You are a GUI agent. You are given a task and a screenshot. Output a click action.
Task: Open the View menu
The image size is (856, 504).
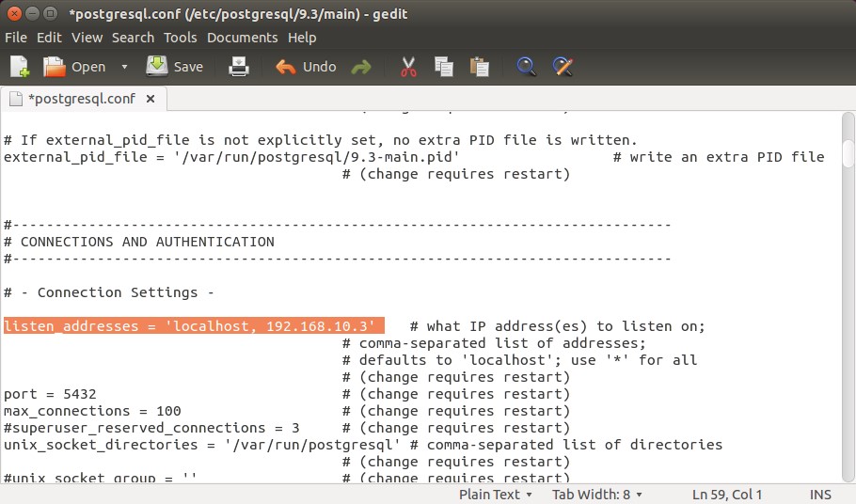pyautogui.click(x=87, y=38)
